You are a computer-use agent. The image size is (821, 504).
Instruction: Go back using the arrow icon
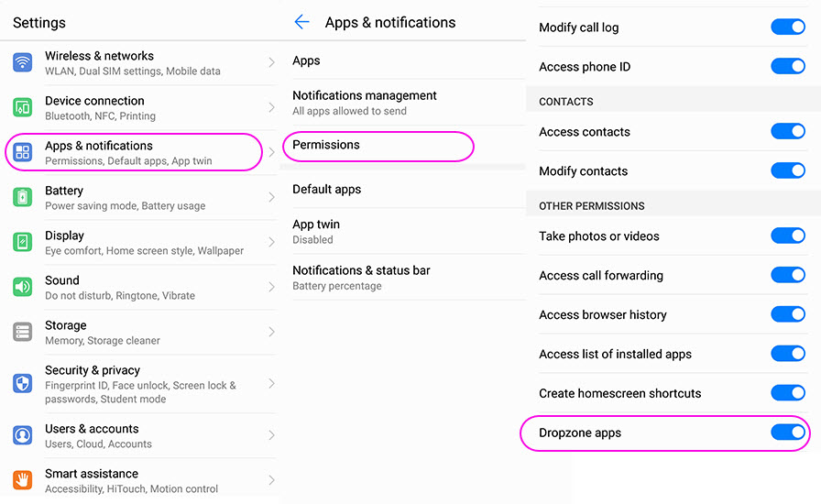point(301,22)
